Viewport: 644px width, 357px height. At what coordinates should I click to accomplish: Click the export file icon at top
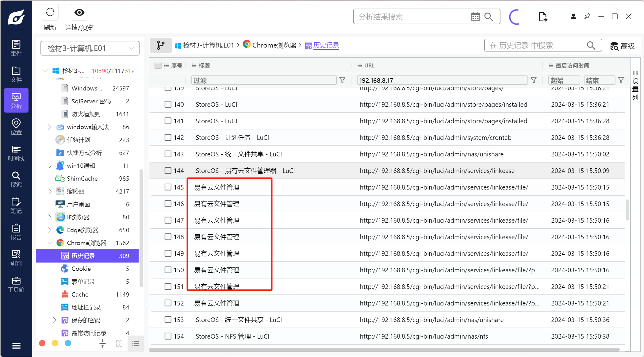[542, 17]
